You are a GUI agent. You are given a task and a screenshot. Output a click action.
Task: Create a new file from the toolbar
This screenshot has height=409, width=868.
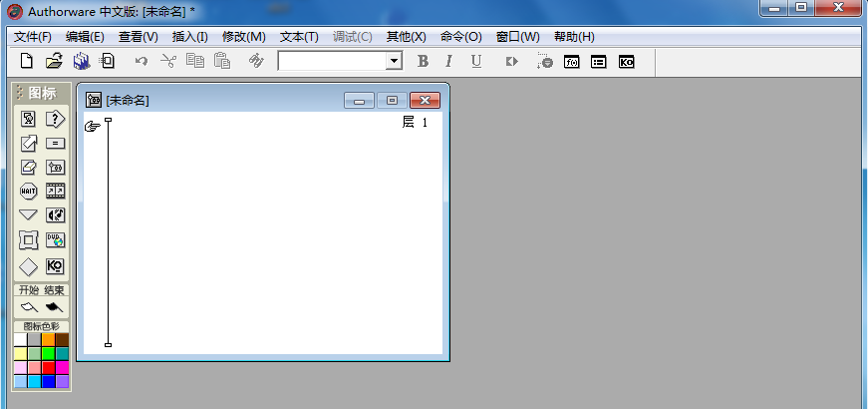pyautogui.click(x=26, y=61)
